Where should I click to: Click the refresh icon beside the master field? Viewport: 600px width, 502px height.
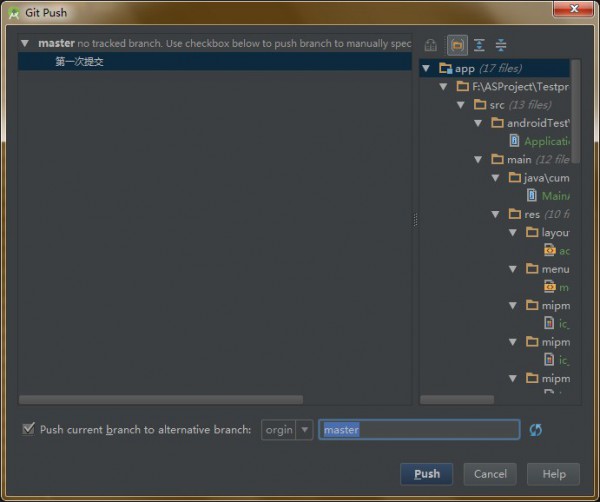click(536, 430)
